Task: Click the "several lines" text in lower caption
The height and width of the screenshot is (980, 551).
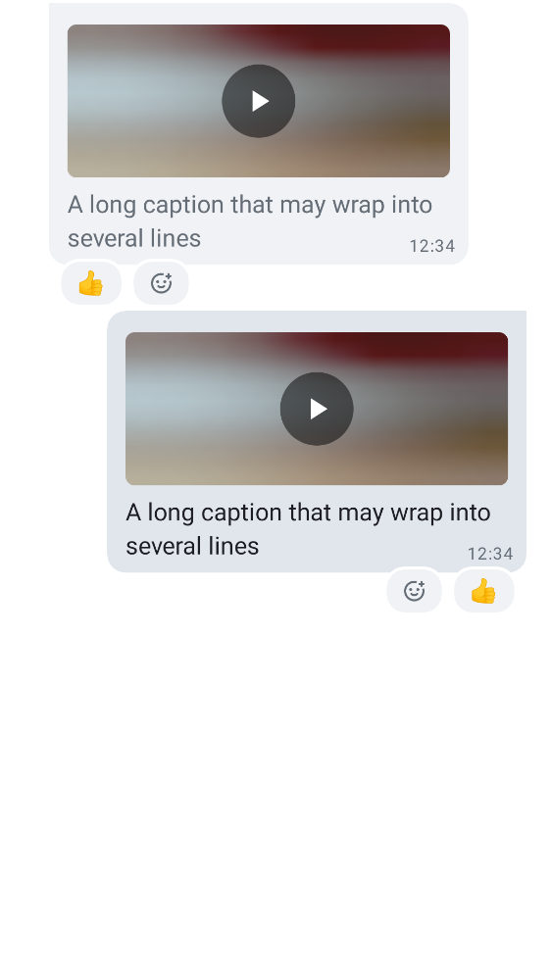Action: click(192, 546)
